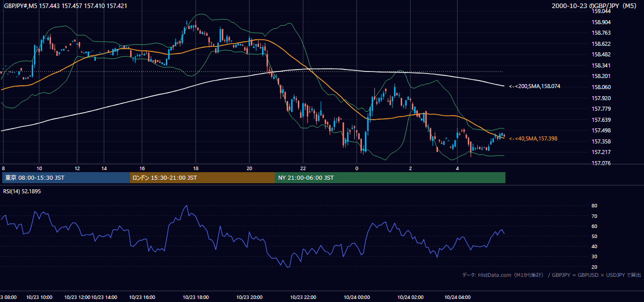
Task: Click the 10/23 20:00 time label
Action: tap(249, 297)
